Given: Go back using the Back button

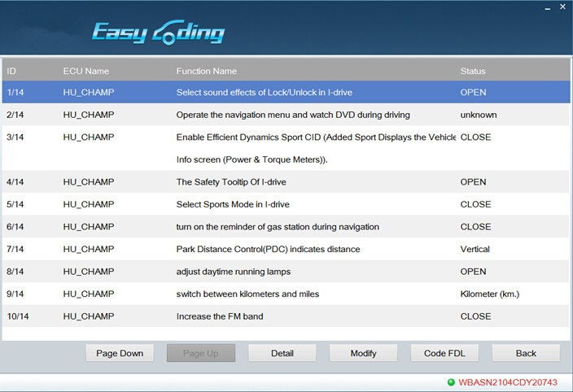Looking at the screenshot, I should coord(526,353).
